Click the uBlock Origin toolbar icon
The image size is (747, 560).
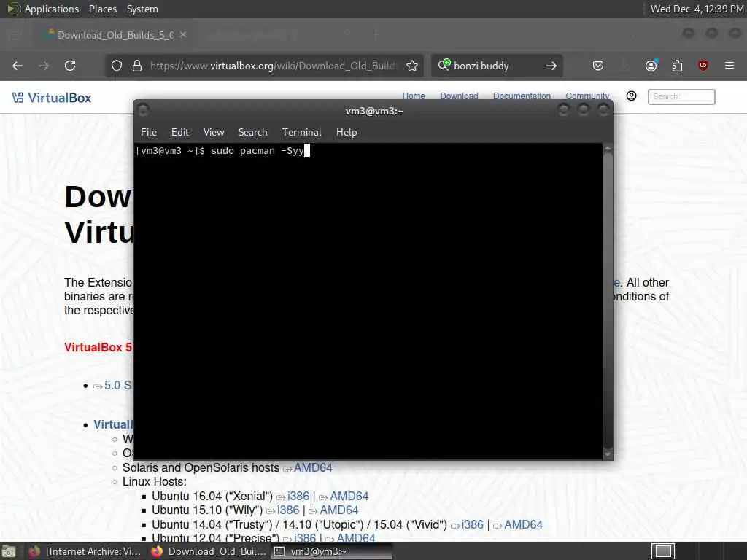[x=703, y=66]
